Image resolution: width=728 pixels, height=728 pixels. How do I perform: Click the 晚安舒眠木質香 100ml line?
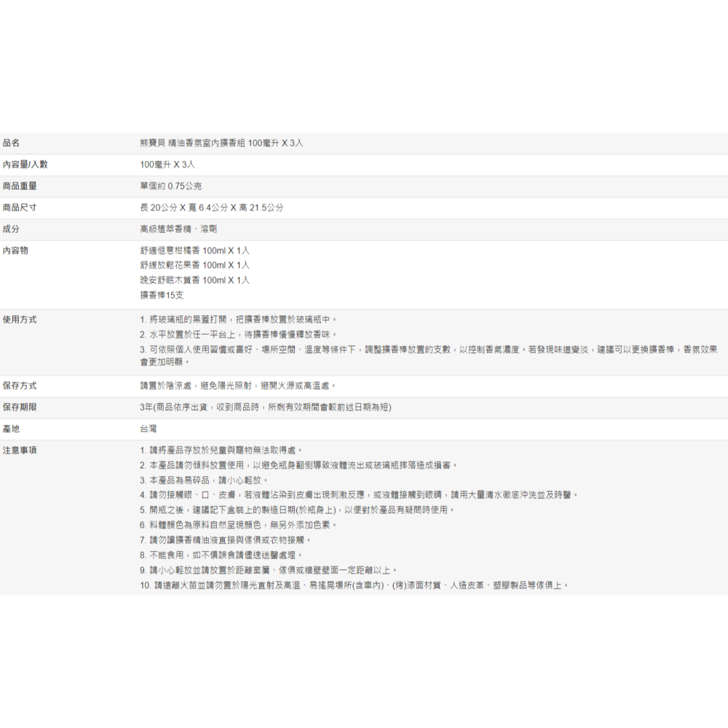[194, 280]
